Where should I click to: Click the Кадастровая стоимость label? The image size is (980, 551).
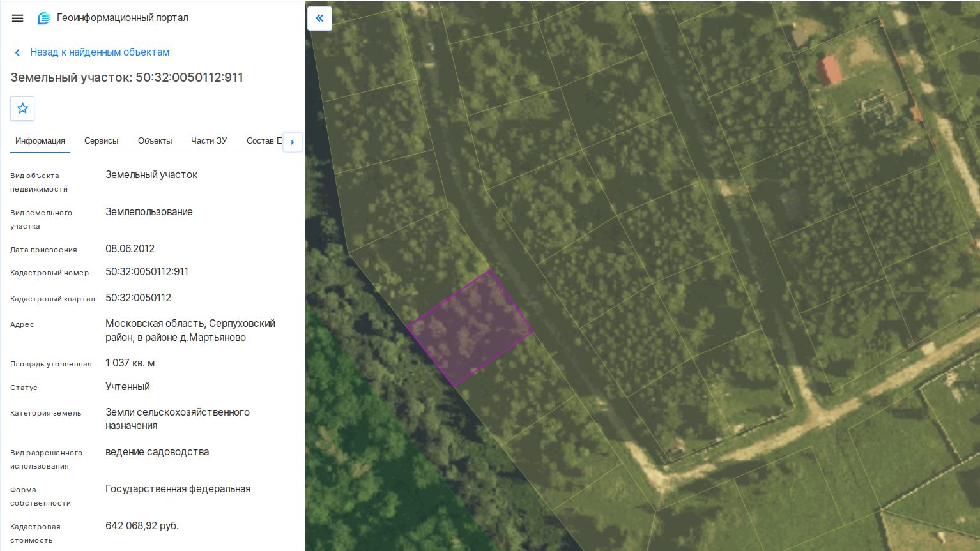[x=36, y=533]
